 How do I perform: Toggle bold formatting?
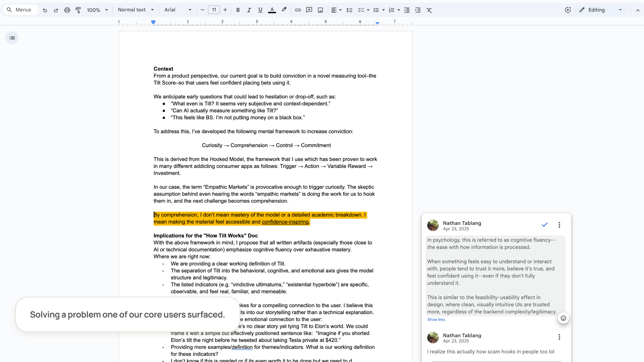(238, 10)
